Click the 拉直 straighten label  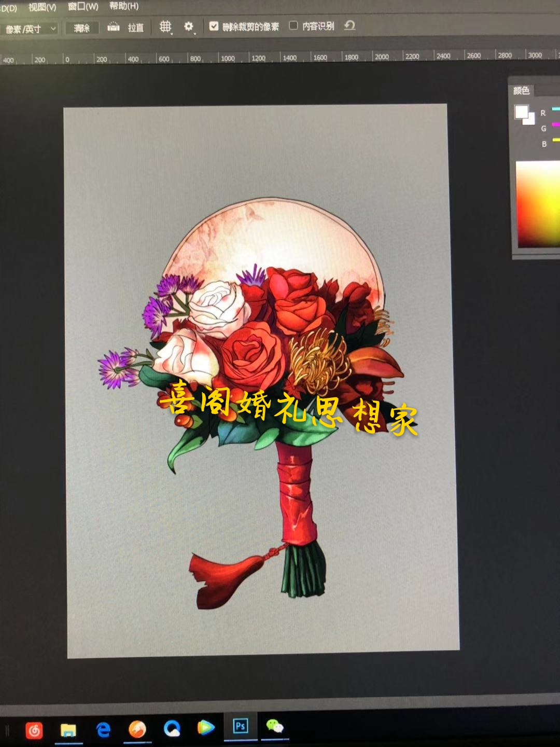pyautogui.click(x=136, y=27)
